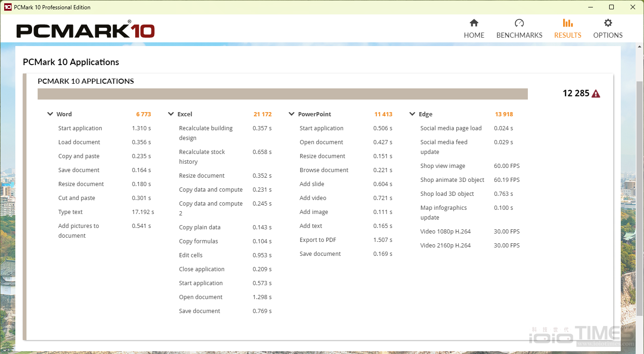Click the 60.19 FPS value

[x=507, y=180]
